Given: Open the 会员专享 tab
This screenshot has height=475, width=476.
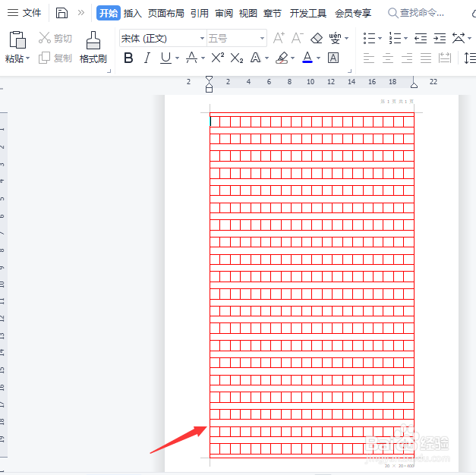Looking at the screenshot, I should pyautogui.click(x=353, y=13).
